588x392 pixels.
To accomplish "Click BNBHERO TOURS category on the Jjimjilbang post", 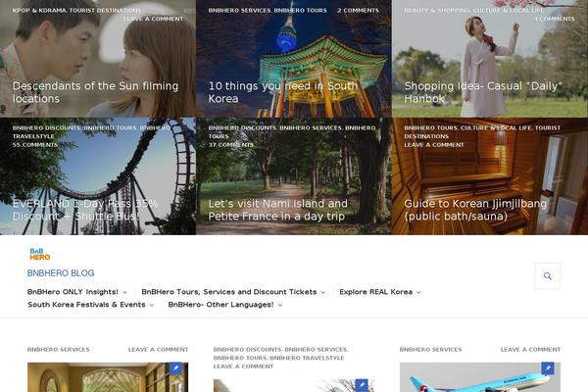I will tap(430, 128).
